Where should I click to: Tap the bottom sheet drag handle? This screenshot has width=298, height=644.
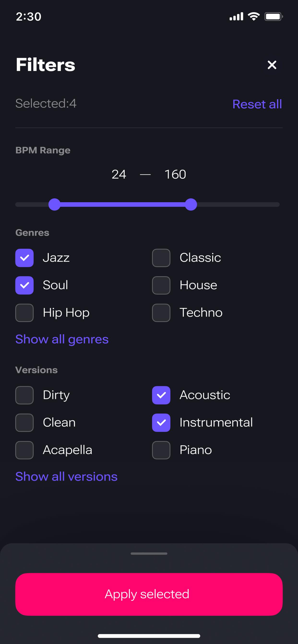click(149, 553)
